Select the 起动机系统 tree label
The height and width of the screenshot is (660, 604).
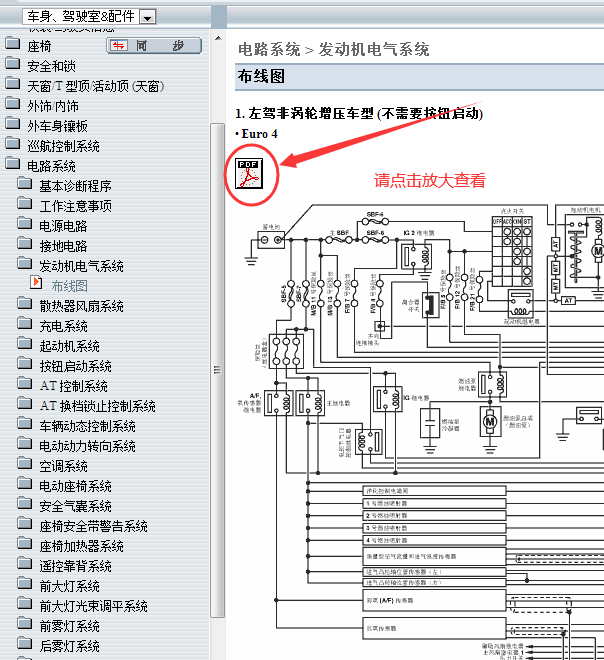pos(69,346)
